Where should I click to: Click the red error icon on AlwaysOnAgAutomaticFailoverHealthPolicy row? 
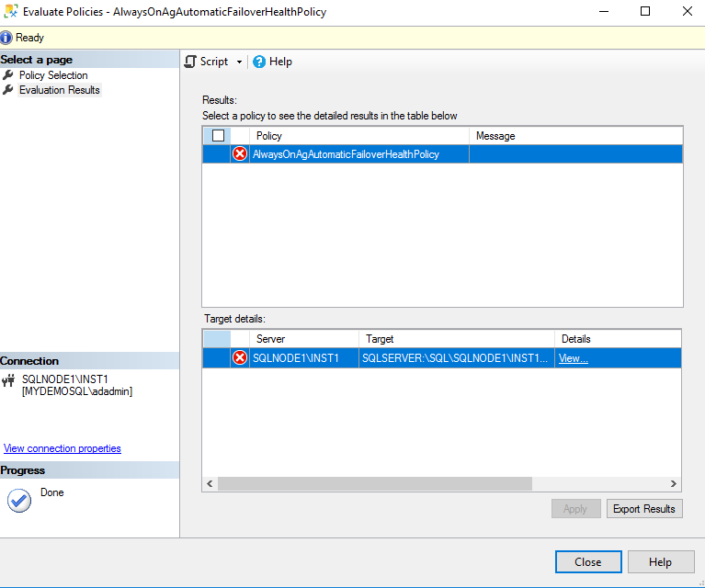[x=240, y=153]
